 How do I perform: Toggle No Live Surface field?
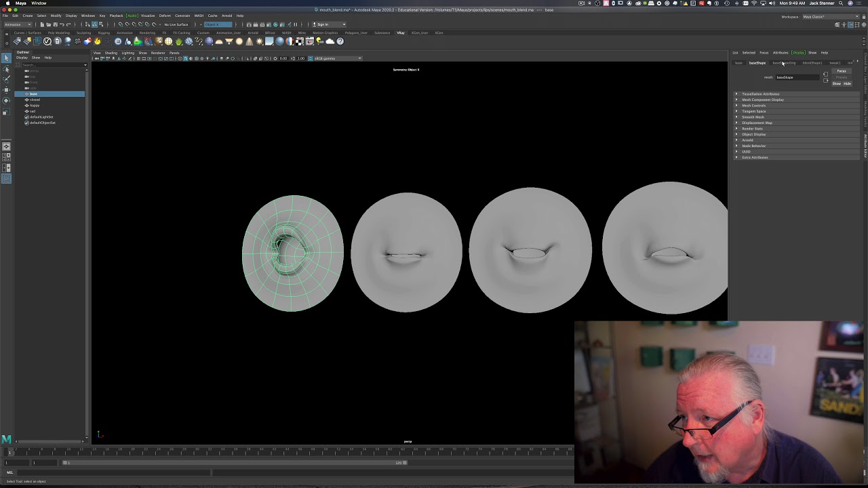176,24
